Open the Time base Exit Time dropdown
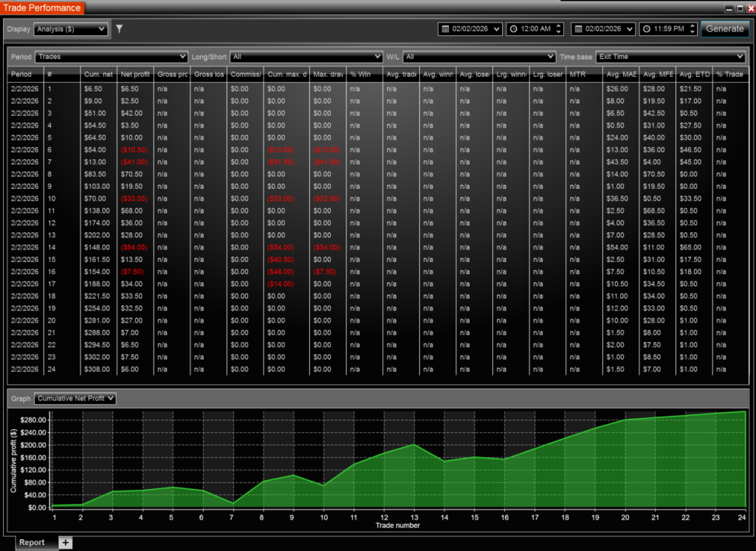This screenshot has height=551, width=756. pyautogui.click(x=670, y=56)
